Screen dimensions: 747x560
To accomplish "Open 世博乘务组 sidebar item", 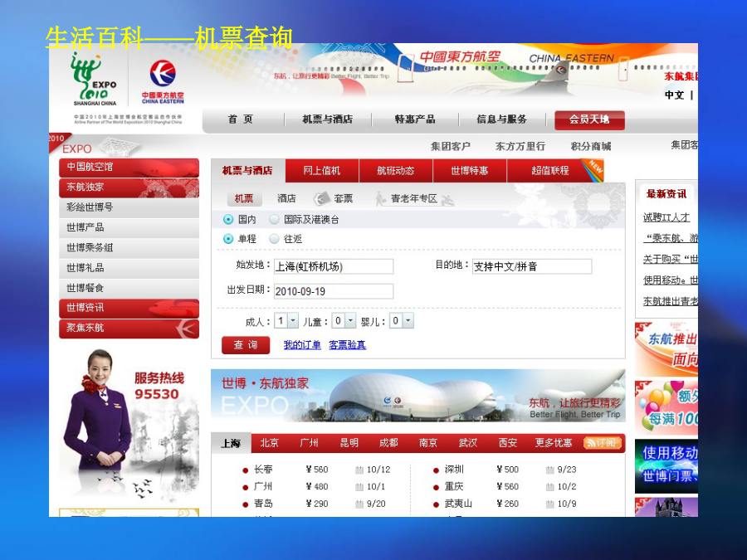I will [129, 248].
